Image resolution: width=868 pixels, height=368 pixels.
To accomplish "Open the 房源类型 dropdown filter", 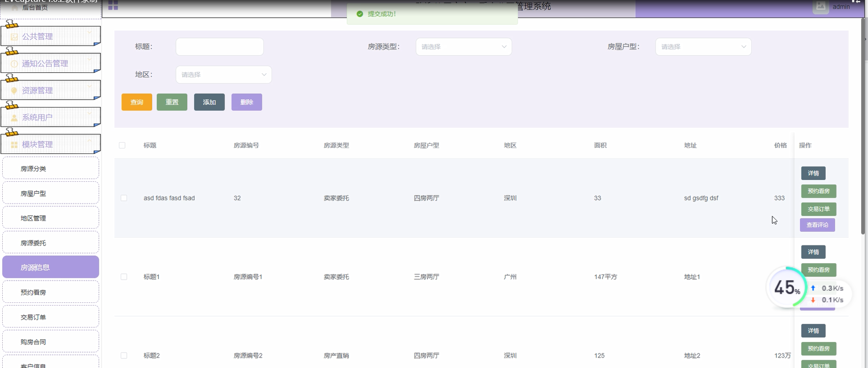I will point(463,47).
